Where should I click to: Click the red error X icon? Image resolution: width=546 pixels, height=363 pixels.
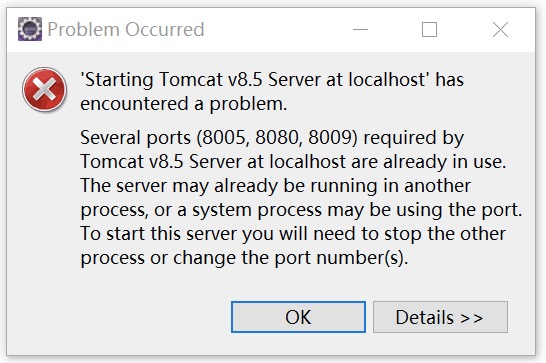pos(45,89)
